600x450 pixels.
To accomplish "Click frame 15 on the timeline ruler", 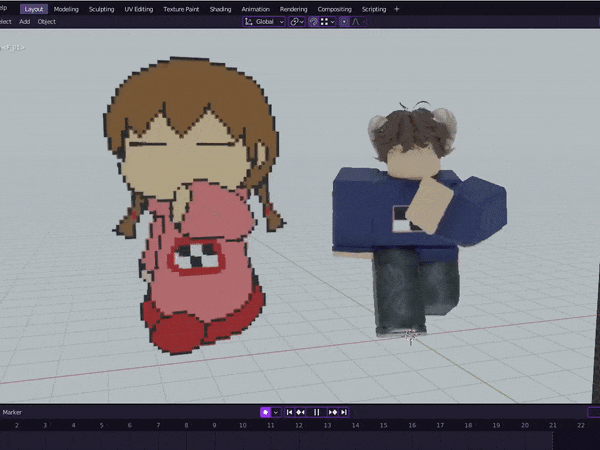I will (x=384, y=425).
